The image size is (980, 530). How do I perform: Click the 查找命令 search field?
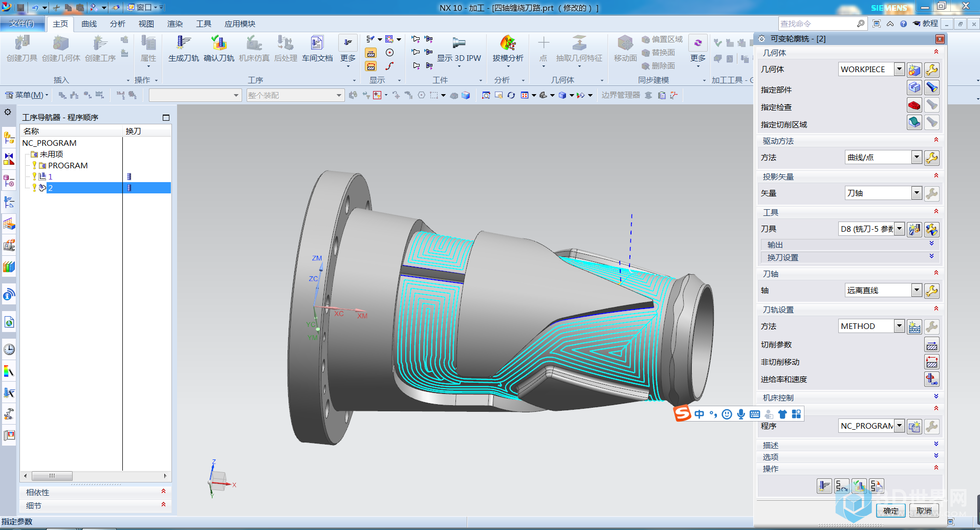click(x=818, y=24)
